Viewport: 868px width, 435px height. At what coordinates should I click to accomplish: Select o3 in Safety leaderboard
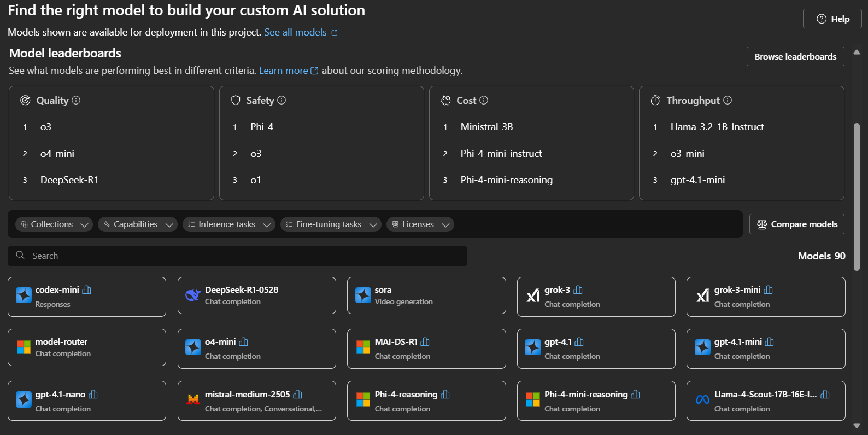click(x=256, y=154)
